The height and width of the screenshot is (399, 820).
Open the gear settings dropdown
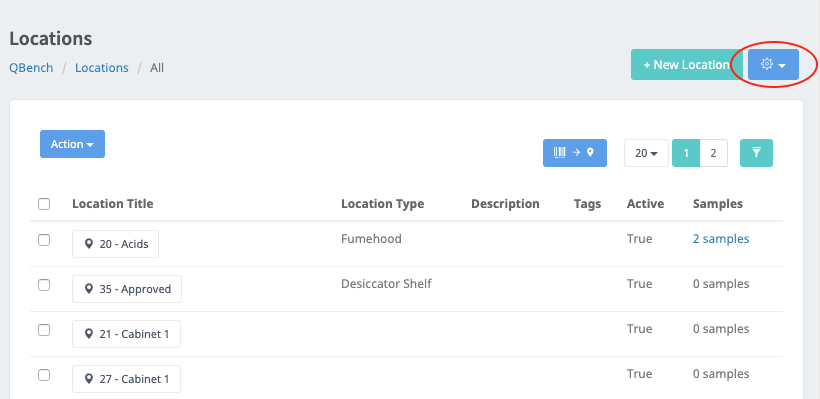click(773, 65)
